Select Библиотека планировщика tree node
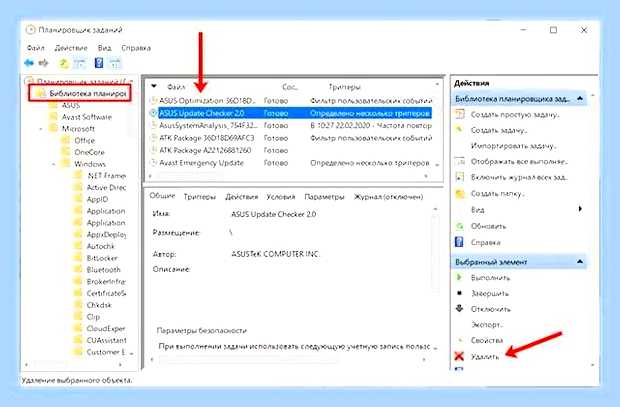The width and height of the screenshot is (620, 407). coord(87,94)
